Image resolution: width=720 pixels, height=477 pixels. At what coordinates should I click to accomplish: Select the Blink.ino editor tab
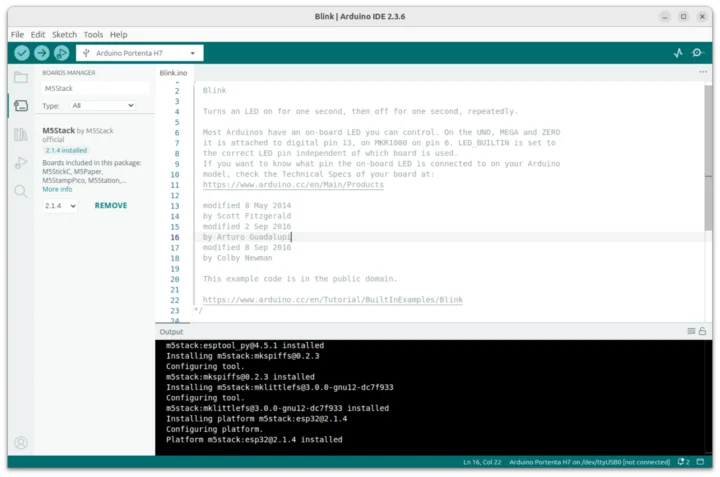click(x=173, y=73)
